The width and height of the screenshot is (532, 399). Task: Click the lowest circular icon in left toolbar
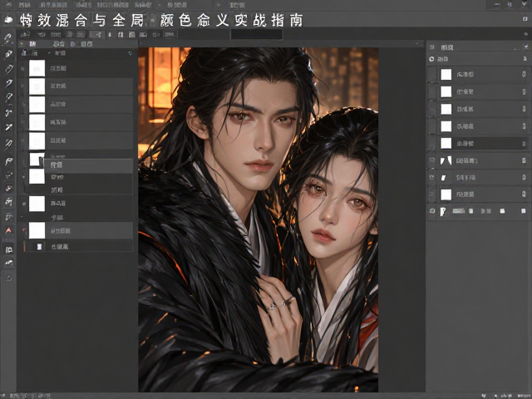pos(9,279)
